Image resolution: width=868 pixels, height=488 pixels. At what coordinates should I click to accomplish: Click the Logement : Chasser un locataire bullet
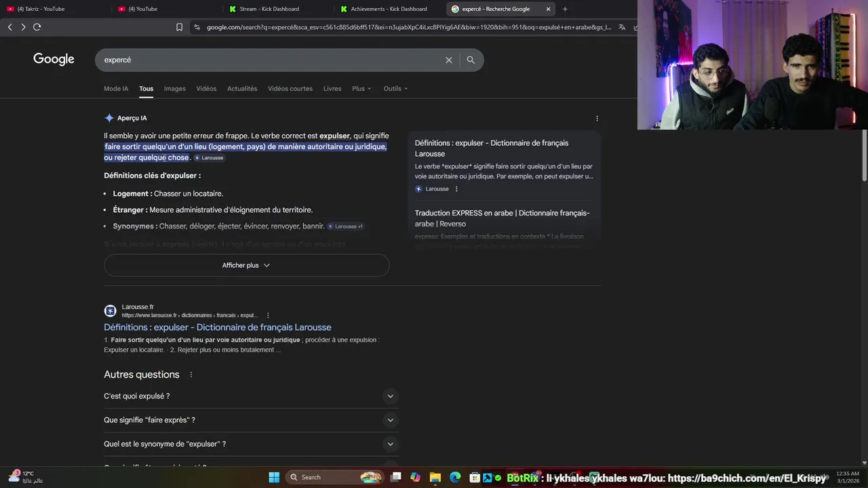(x=168, y=194)
